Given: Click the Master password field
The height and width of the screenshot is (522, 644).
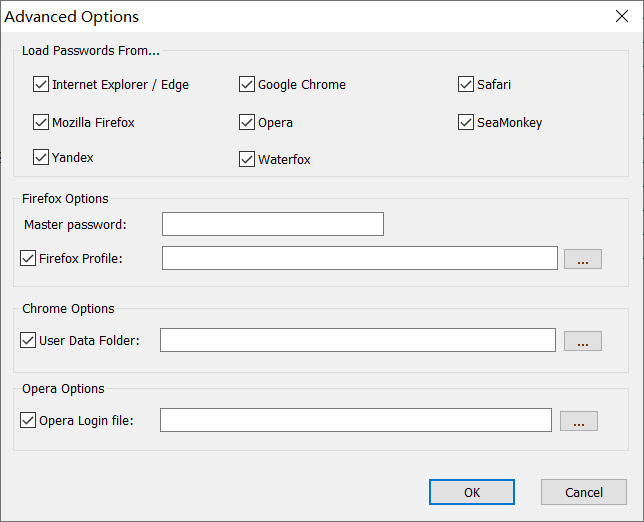Looking at the screenshot, I should coord(272,224).
